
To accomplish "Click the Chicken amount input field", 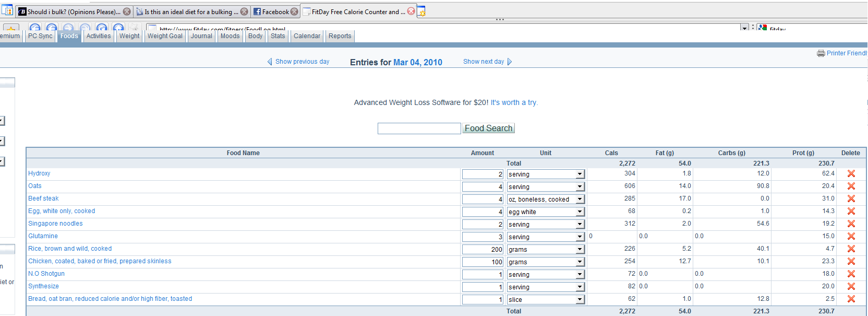I will (x=483, y=262).
